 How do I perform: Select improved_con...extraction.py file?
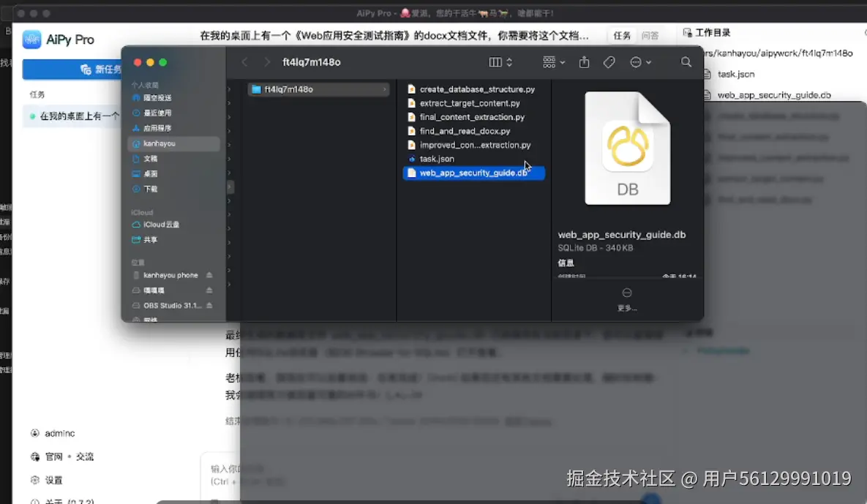point(473,145)
